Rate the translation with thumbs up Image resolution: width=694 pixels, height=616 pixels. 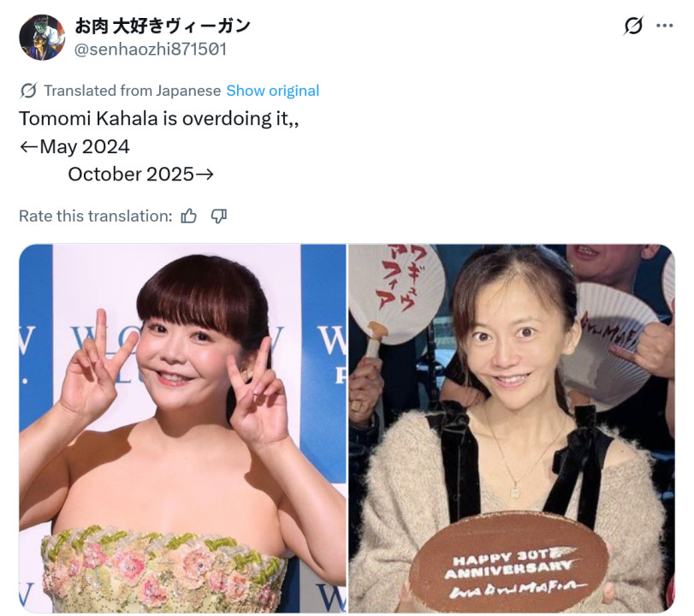coord(189,216)
